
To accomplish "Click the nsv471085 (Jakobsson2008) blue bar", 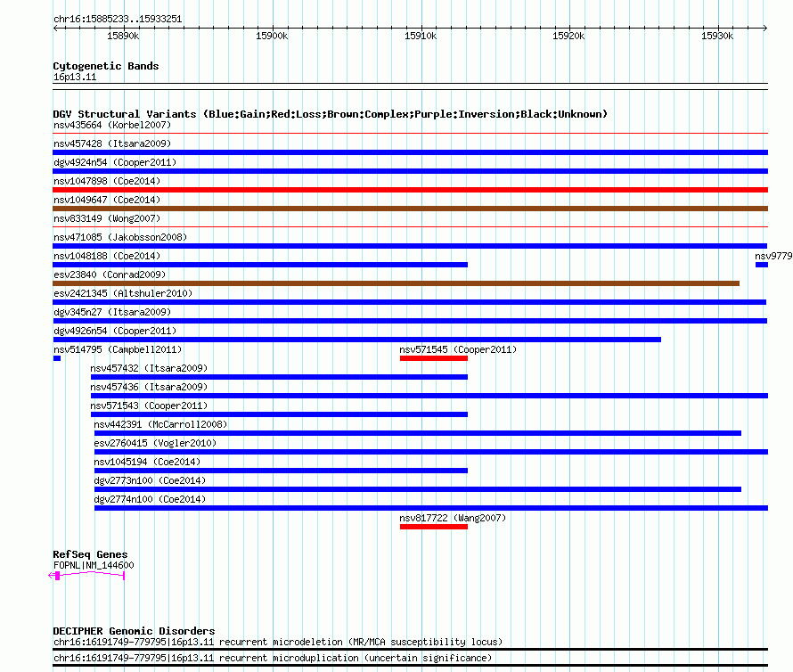I will [410, 246].
